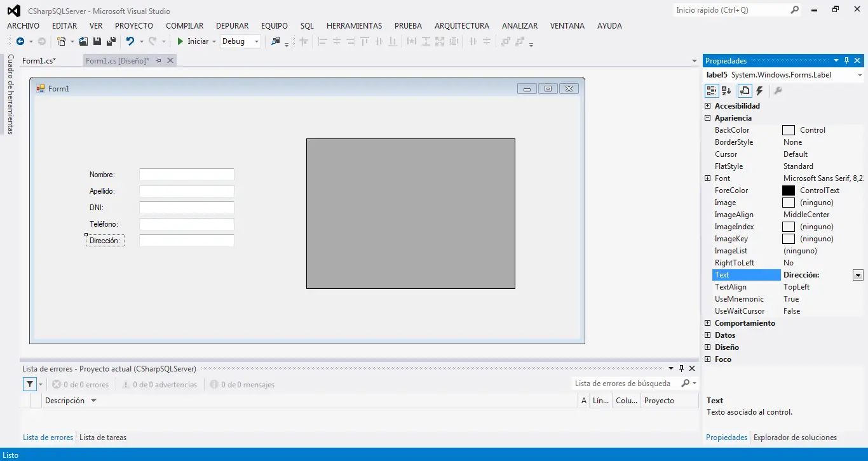Image resolution: width=868 pixels, height=461 pixels.
Task: Click the Lista de errores de búsqueda field
Action: [626, 384]
